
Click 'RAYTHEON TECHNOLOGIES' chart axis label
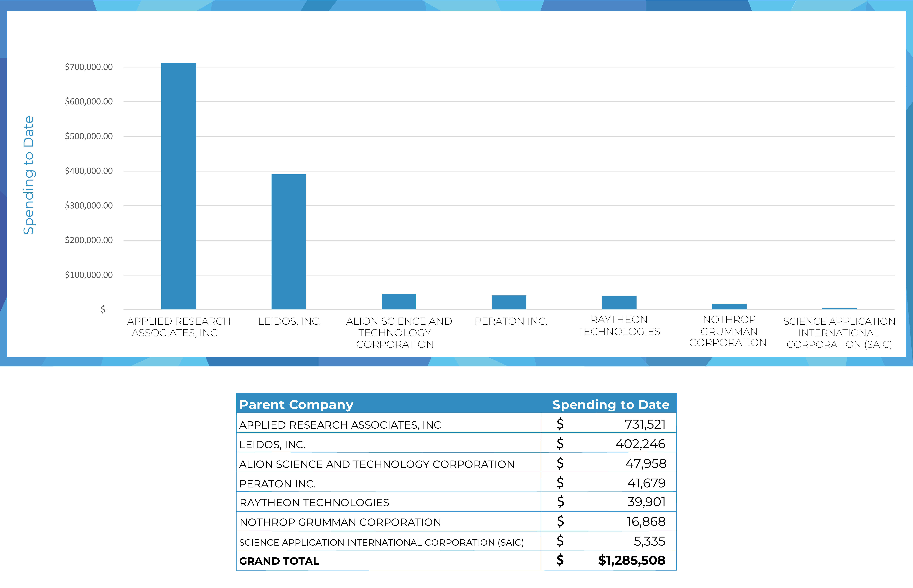(619, 325)
